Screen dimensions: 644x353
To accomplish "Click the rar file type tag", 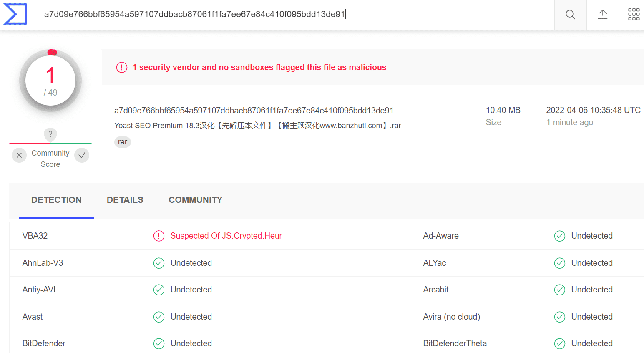I will 122,142.
